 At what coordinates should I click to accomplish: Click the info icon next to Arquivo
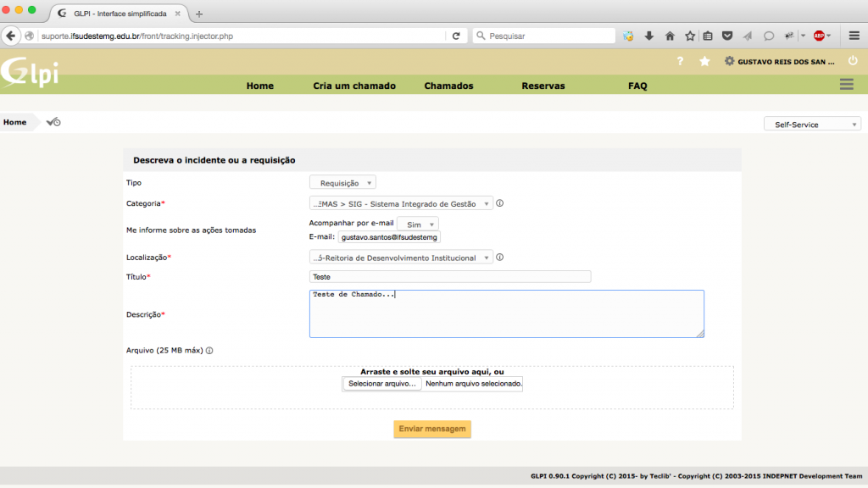click(209, 351)
